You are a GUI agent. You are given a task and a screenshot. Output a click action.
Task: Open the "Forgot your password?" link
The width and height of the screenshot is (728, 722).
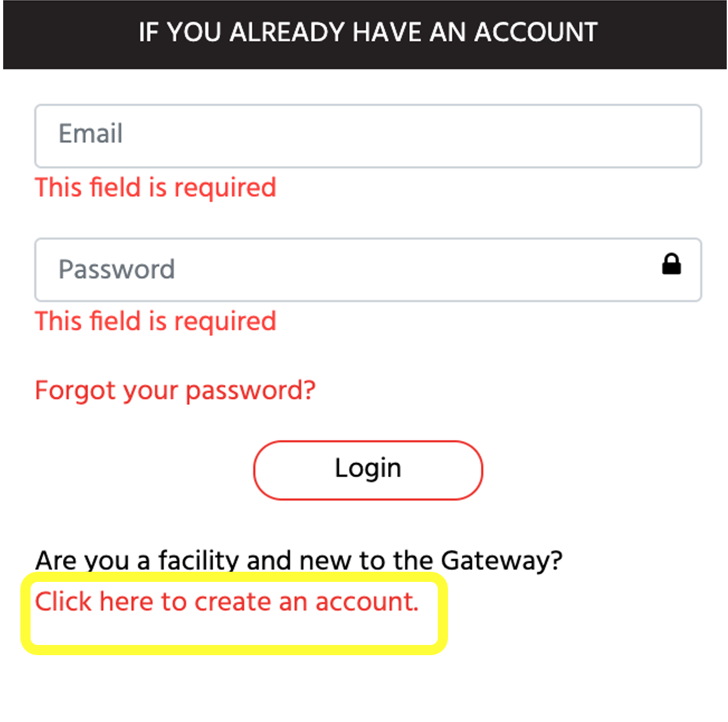point(175,390)
